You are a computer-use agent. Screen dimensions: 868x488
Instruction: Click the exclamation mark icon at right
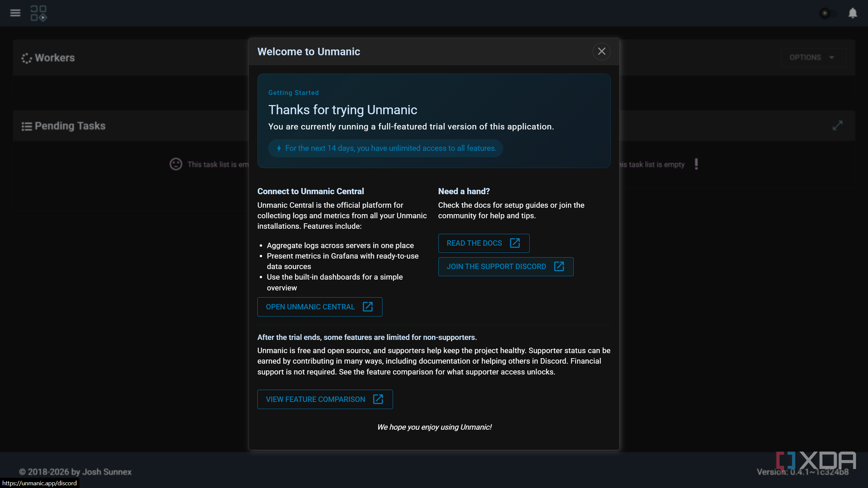(x=696, y=164)
